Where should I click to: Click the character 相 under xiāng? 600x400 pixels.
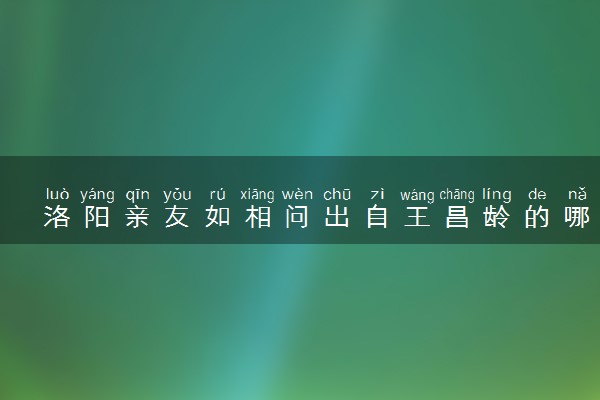point(258,217)
